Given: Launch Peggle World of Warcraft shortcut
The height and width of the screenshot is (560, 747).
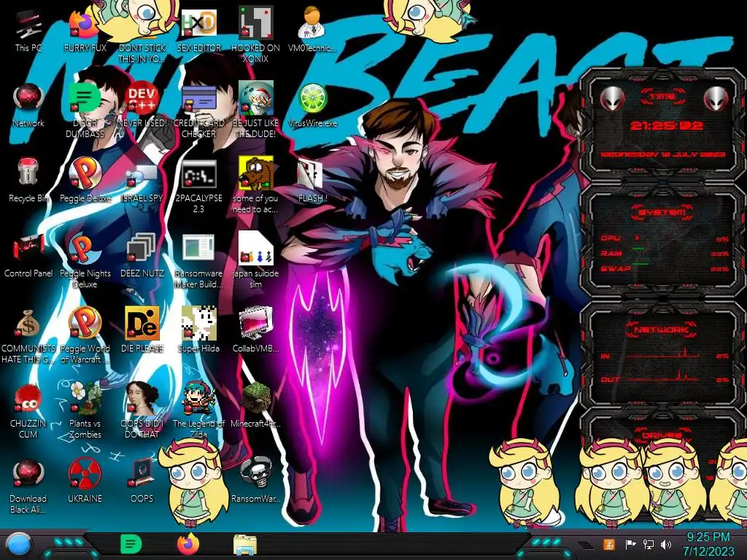Looking at the screenshot, I should [x=85, y=335].
